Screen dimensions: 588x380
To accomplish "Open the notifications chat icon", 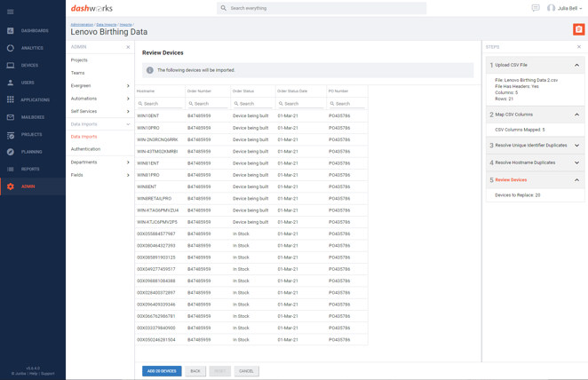I will click(x=536, y=8).
